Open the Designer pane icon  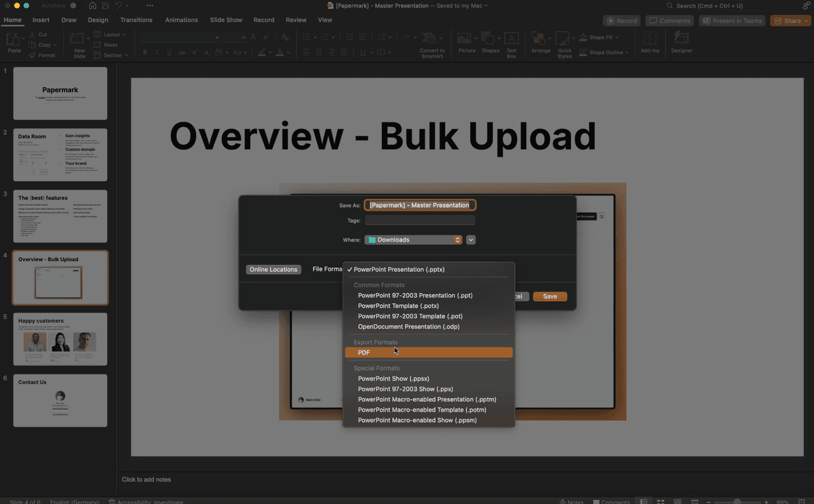point(682,39)
